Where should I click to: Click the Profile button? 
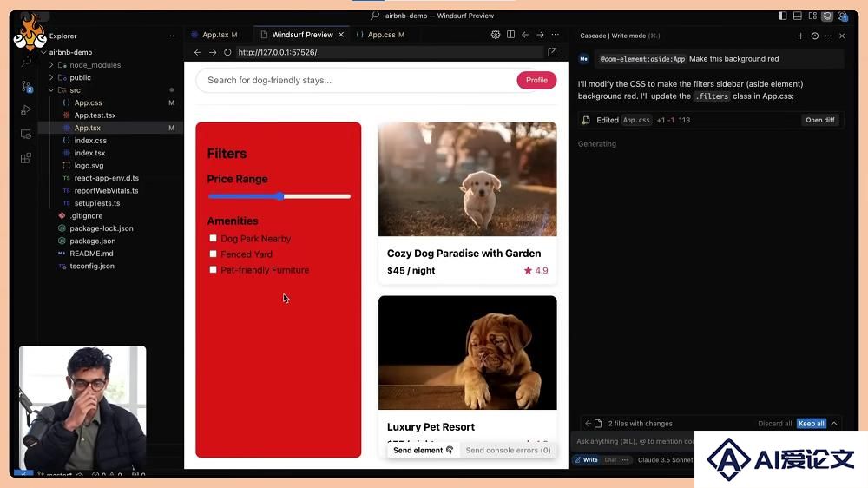(x=536, y=80)
